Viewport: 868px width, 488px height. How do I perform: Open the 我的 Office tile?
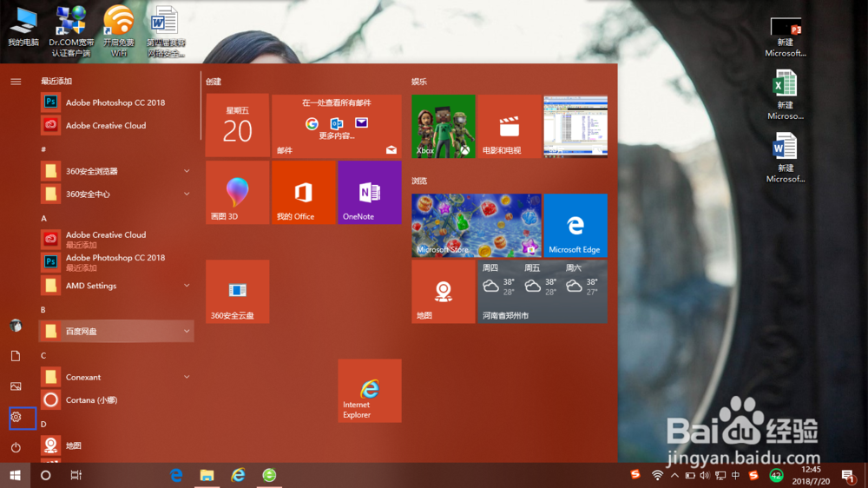303,192
